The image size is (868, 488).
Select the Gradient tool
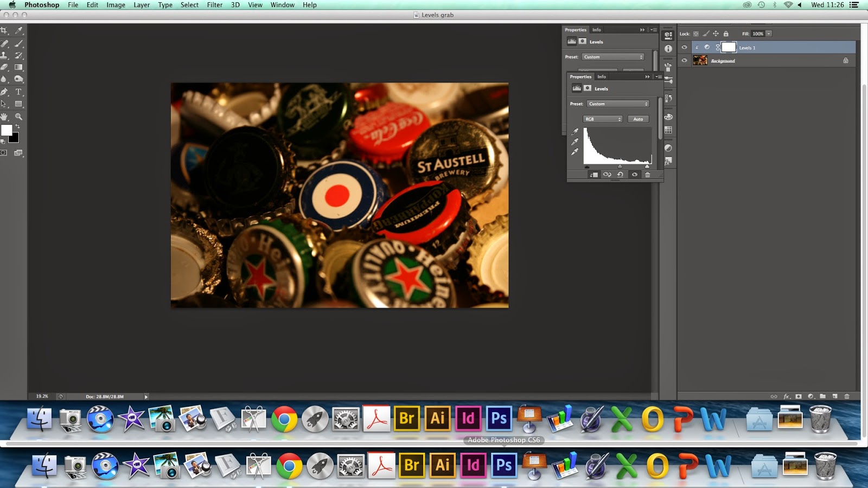pyautogui.click(x=18, y=67)
